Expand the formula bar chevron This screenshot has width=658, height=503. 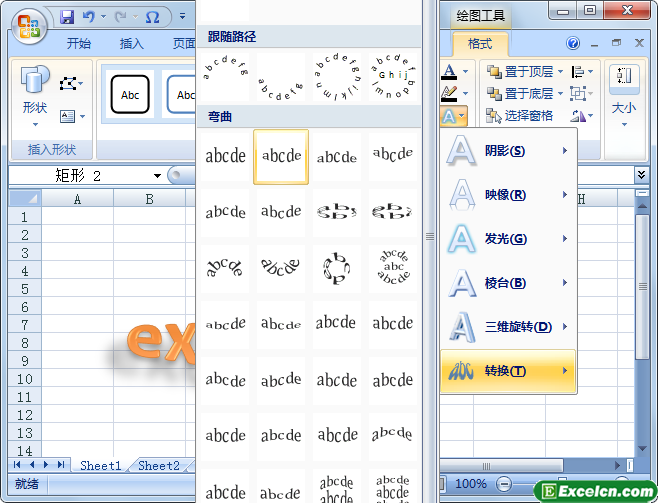(641, 175)
